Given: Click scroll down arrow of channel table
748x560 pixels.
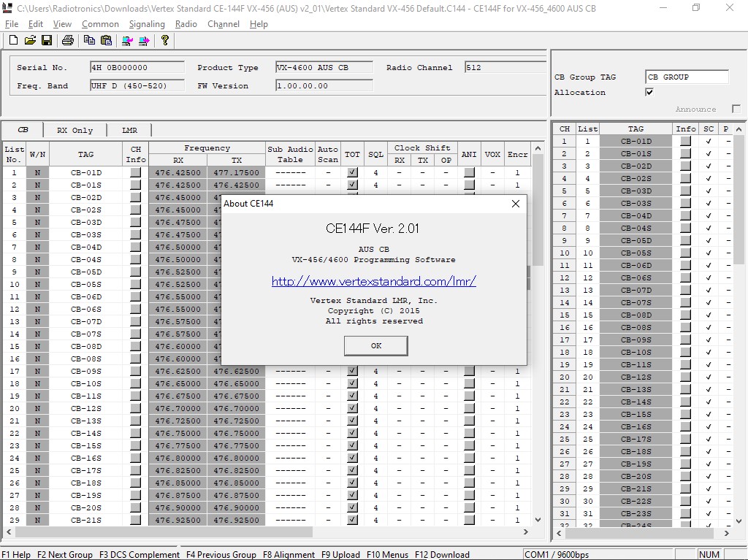Looking at the screenshot, I should tap(538, 520).
